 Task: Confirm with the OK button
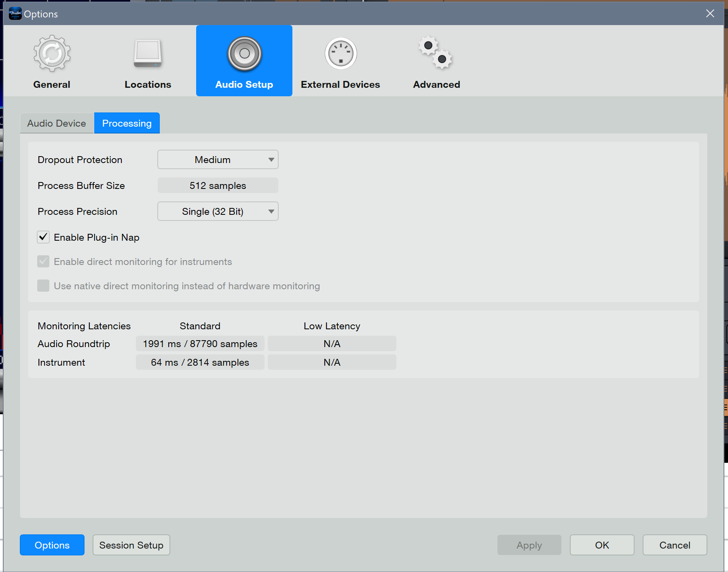point(602,545)
